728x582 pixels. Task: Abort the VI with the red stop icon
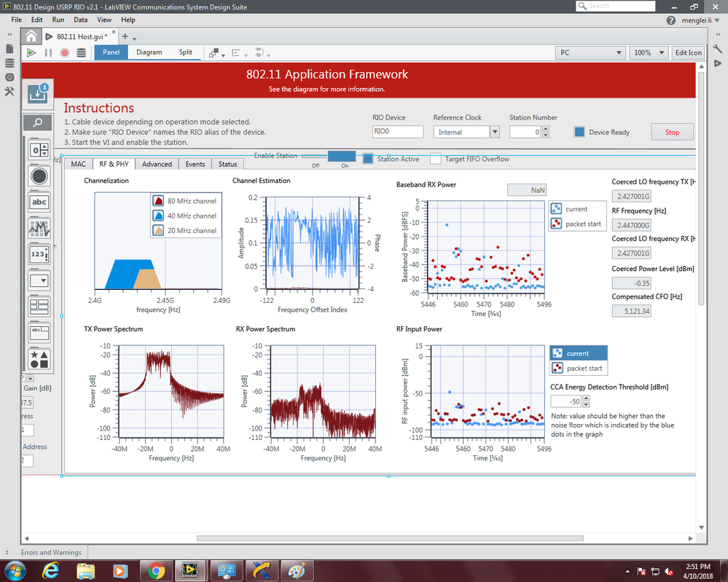tap(65, 52)
